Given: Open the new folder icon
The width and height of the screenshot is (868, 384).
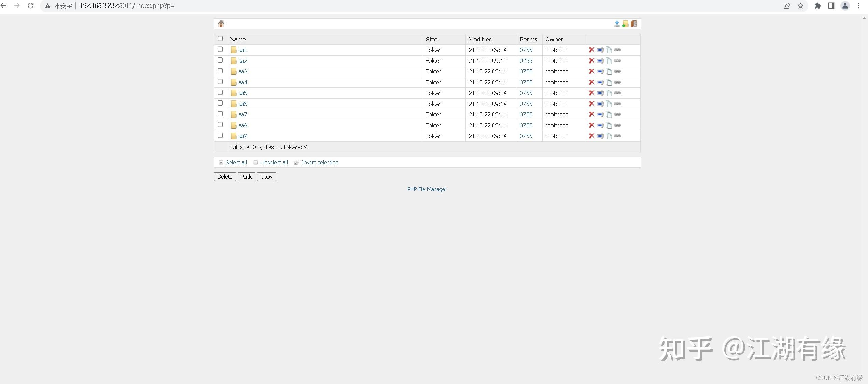Looking at the screenshot, I should point(625,24).
